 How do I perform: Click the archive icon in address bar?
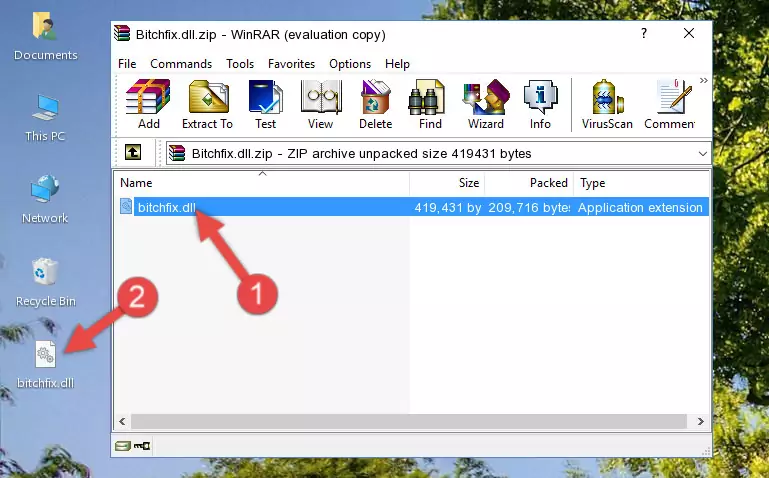pyautogui.click(x=177, y=153)
